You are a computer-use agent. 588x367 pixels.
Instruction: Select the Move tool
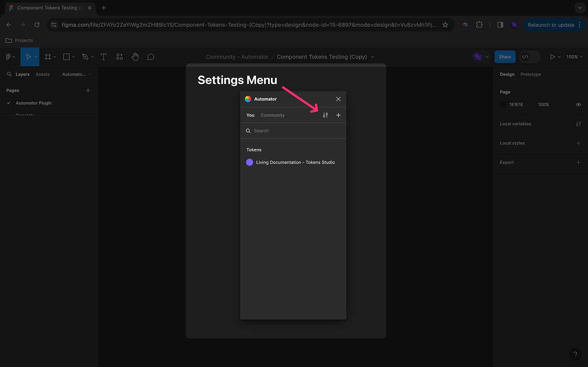pos(28,57)
